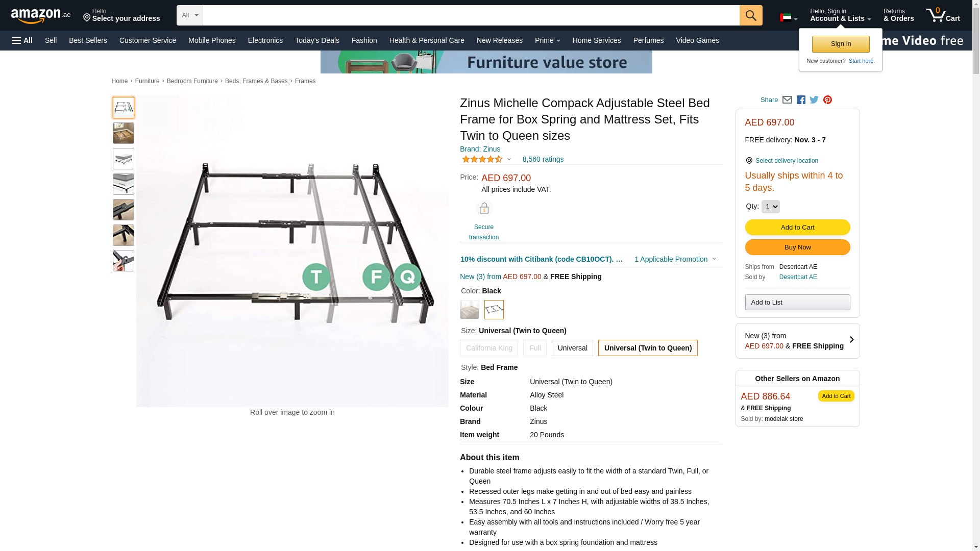This screenshot has height=551, width=980.
Task: Open Best Sellers nav item
Action: 88,40
